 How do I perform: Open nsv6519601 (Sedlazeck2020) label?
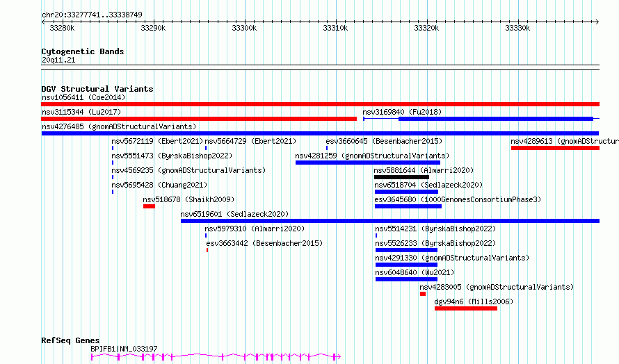point(234,214)
